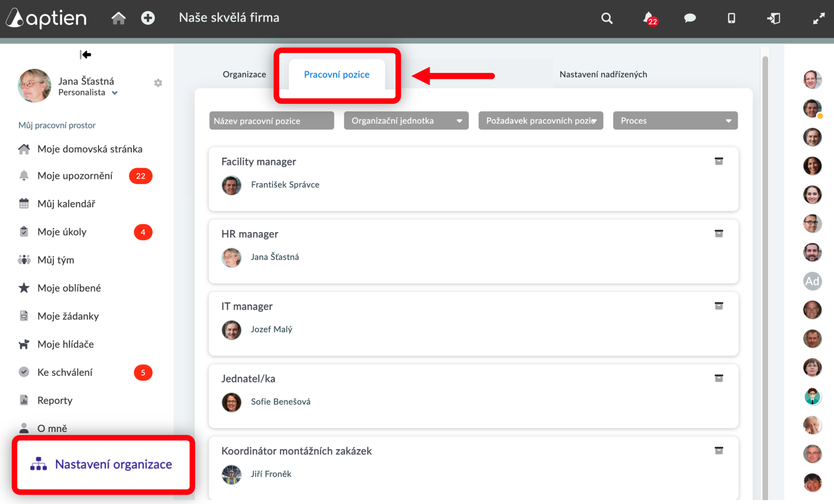Toggle fullscreen expand arrows icon
The height and width of the screenshot is (504, 834).
pyautogui.click(x=819, y=19)
